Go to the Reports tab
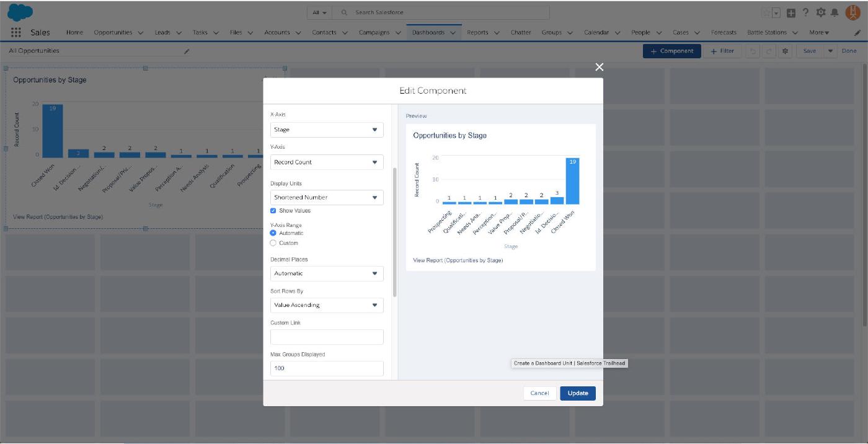 coord(477,33)
